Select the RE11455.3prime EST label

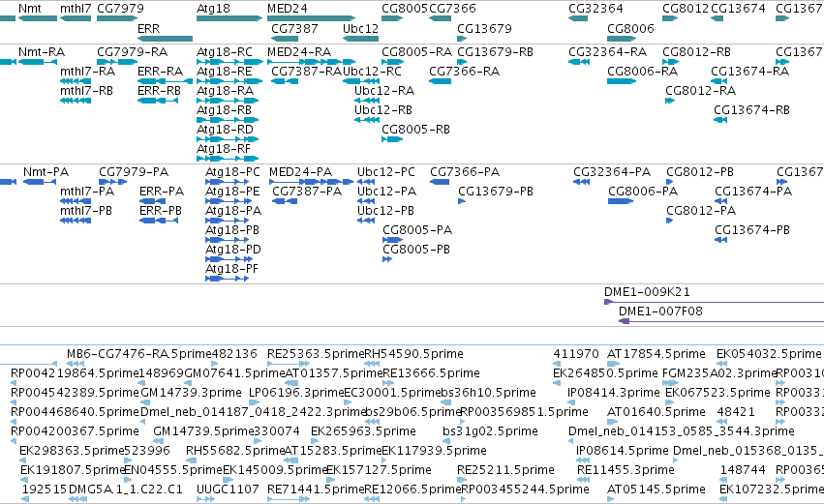[626, 470]
